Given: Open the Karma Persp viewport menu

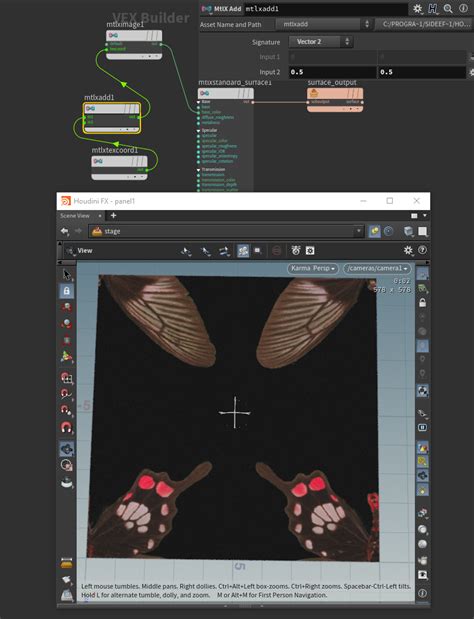Looking at the screenshot, I should [x=313, y=268].
